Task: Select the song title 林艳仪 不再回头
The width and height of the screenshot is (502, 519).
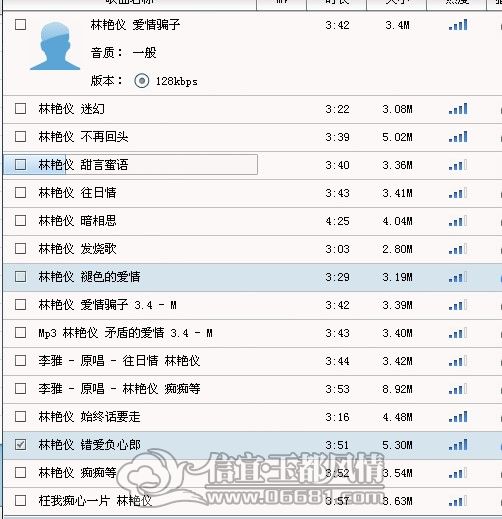Action: (x=83, y=137)
